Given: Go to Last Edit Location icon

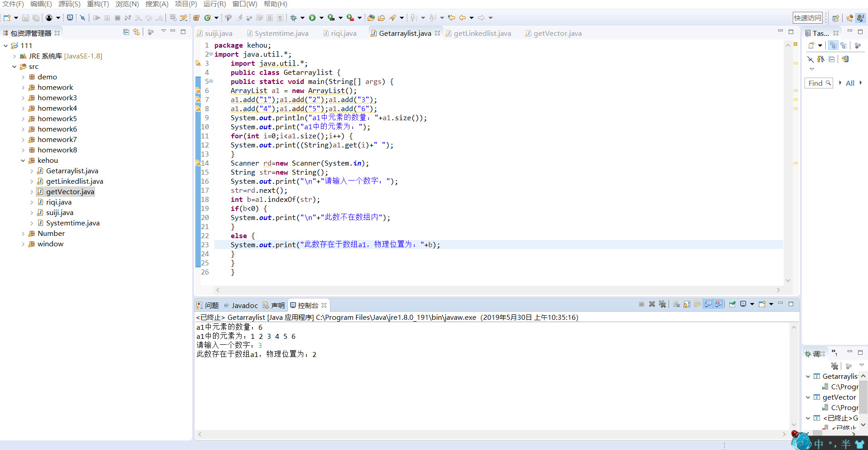Looking at the screenshot, I should pos(451,18).
